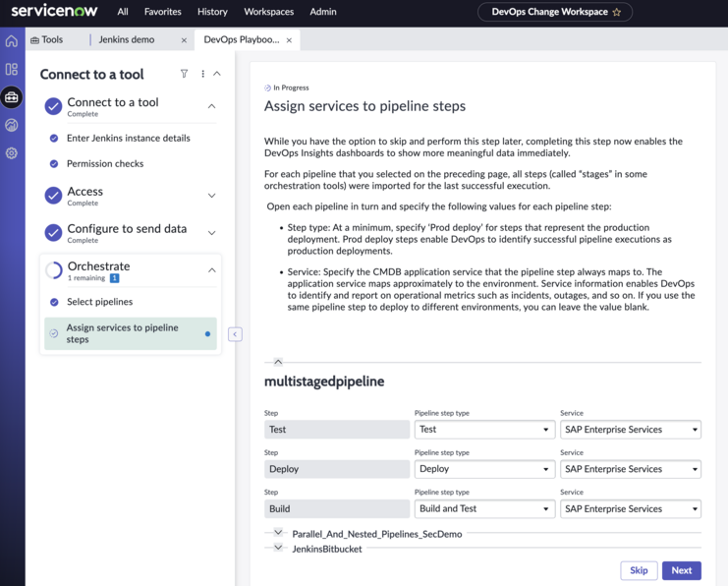Collapse the multistagedpipeline section
The image size is (728, 586).
point(278,362)
